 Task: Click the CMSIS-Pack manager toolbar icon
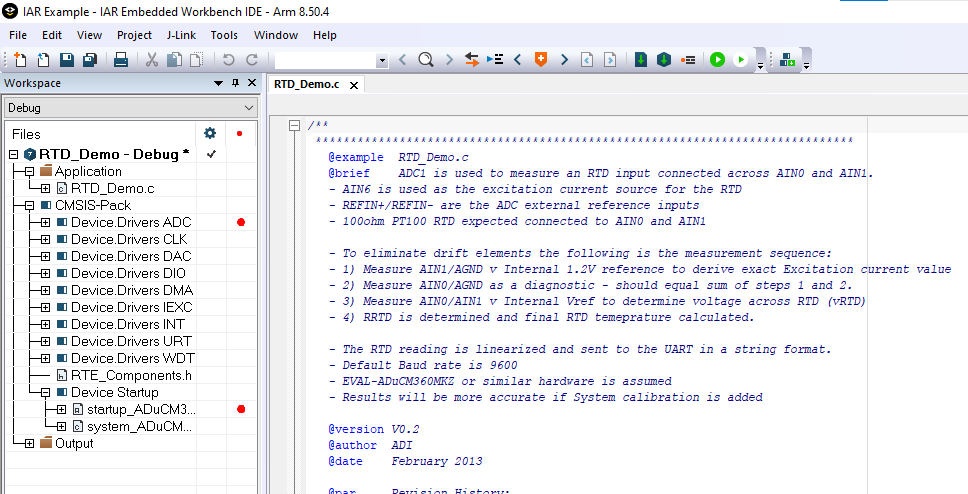tap(787, 60)
